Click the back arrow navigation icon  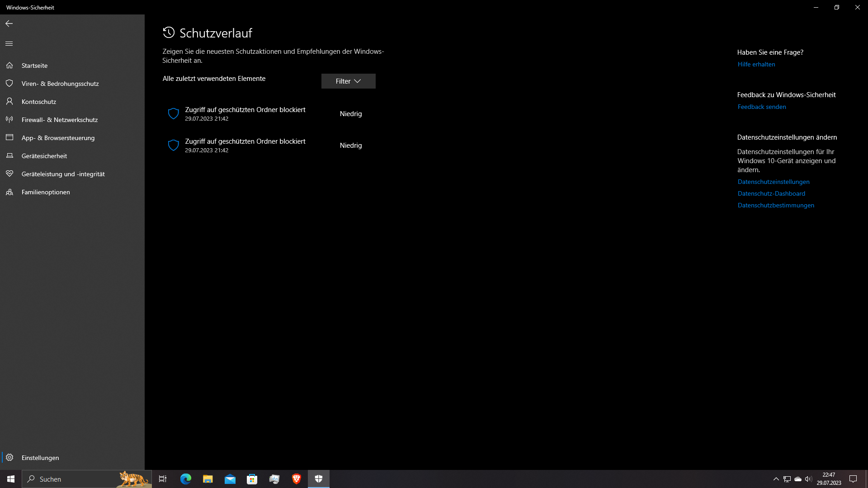(9, 23)
